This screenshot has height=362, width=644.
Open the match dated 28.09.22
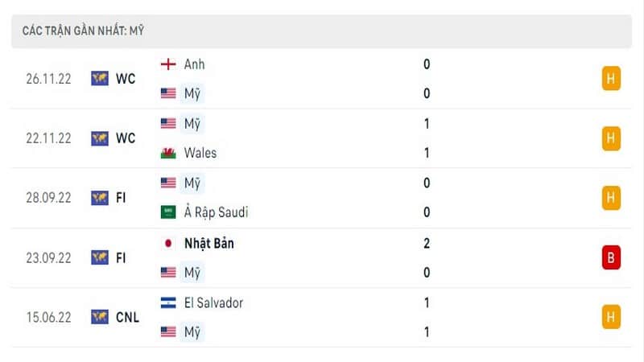321,198
